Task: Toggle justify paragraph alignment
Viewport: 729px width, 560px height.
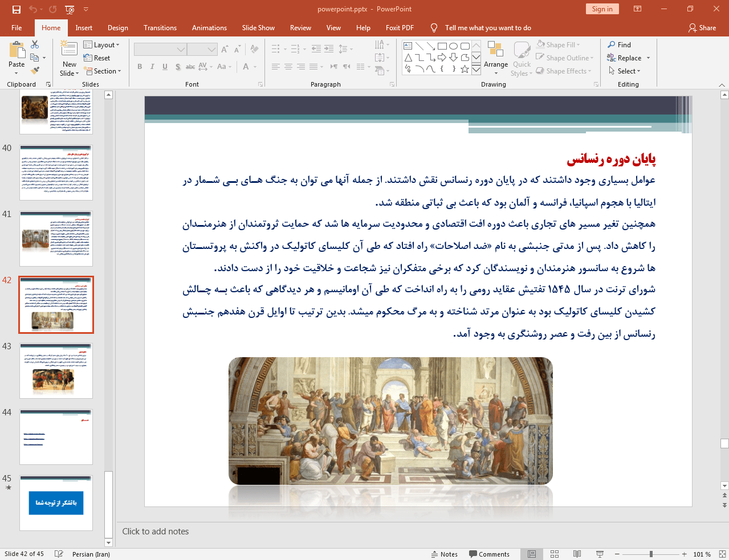Action: point(313,67)
